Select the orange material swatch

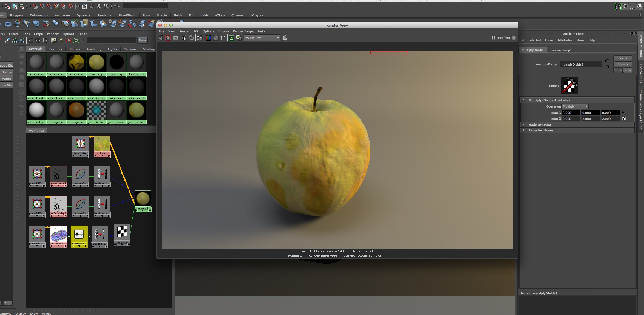point(76,110)
